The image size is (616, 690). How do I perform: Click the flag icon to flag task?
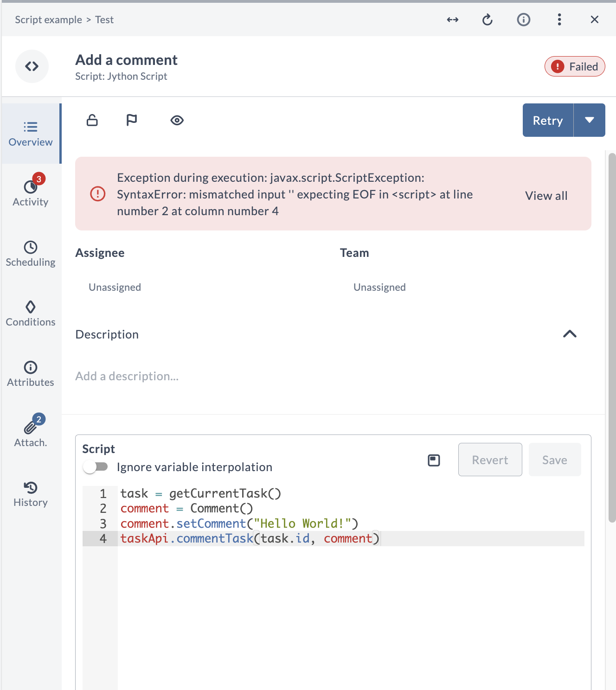(x=132, y=120)
